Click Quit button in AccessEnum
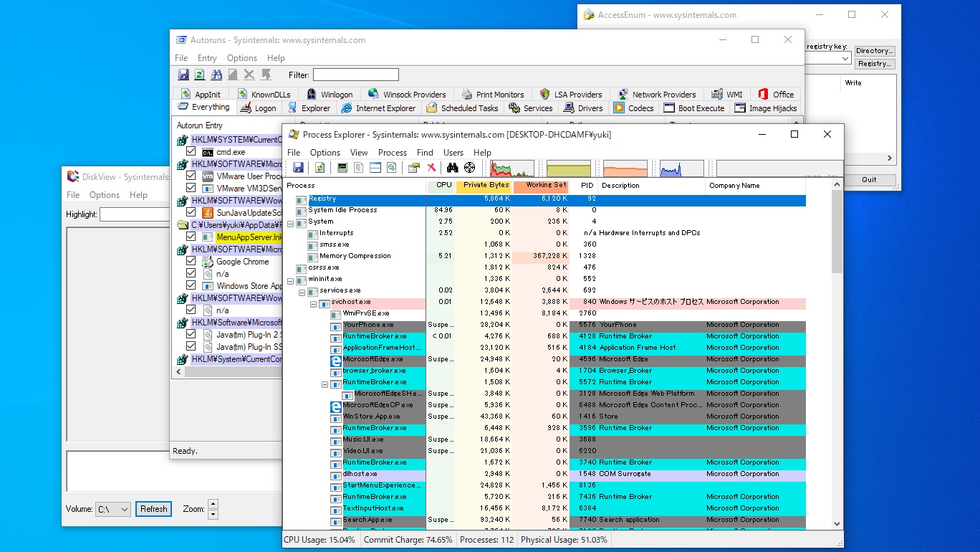This screenshot has width=980, height=552. [x=869, y=180]
